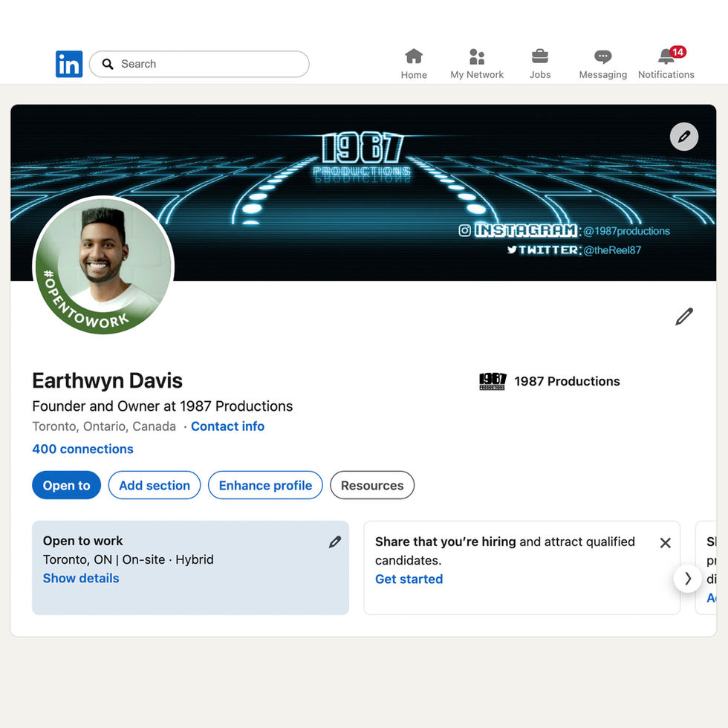Click Get started hiring link
This screenshot has height=728, width=728.
pos(409,579)
